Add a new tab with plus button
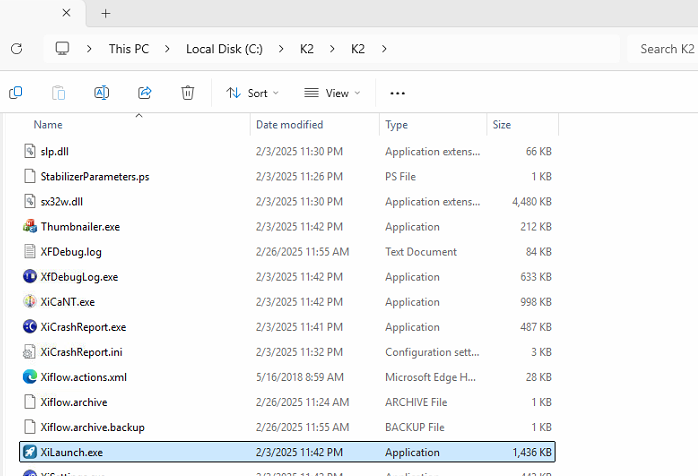Screen dimensions: 698x476 [x=106, y=13]
